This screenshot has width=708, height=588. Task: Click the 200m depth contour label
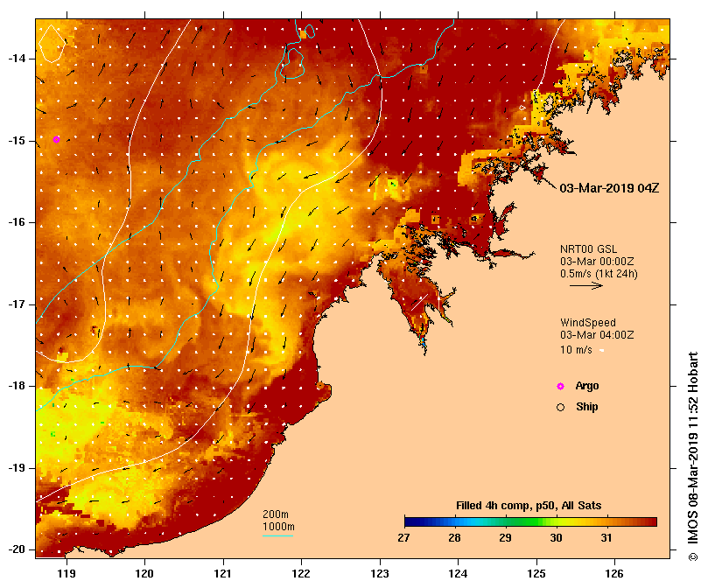coord(276,514)
